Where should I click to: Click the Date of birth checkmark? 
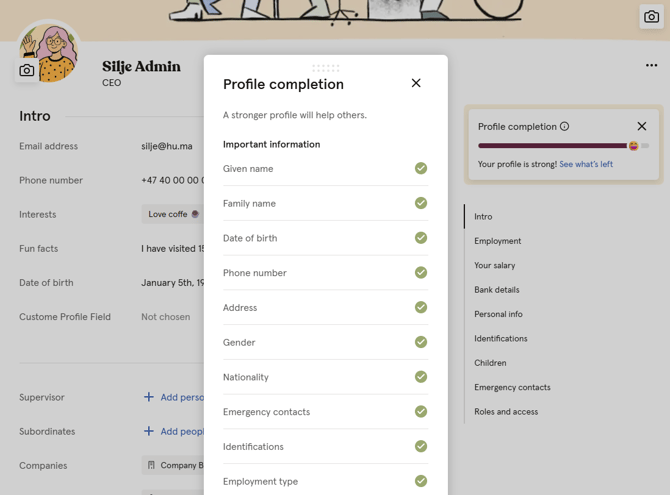point(421,238)
